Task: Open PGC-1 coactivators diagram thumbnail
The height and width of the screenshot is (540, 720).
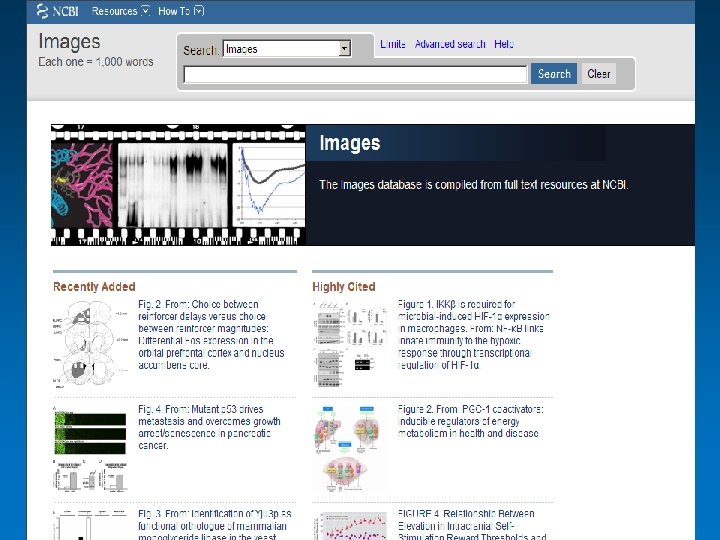Action: 350,448
